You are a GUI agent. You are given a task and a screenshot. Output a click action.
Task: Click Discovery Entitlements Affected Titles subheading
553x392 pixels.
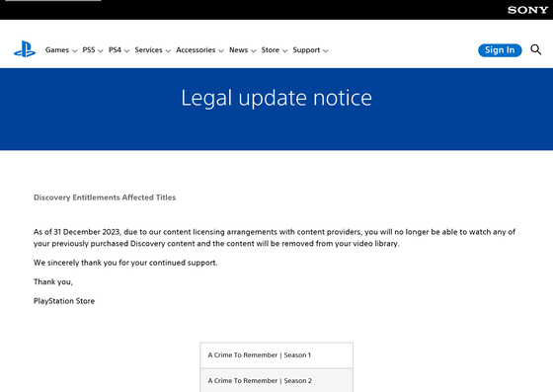[105, 197]
